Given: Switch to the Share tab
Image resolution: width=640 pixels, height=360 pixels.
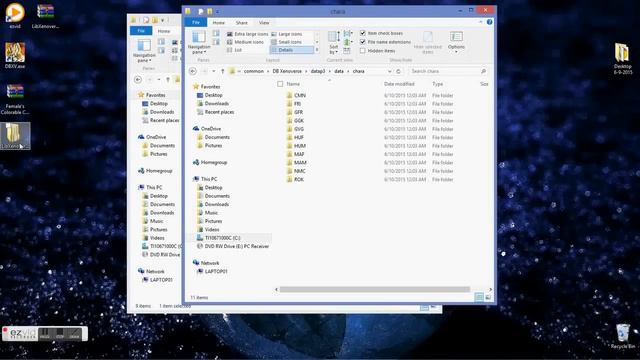Looking at the screenshot, I should [242, 22].
